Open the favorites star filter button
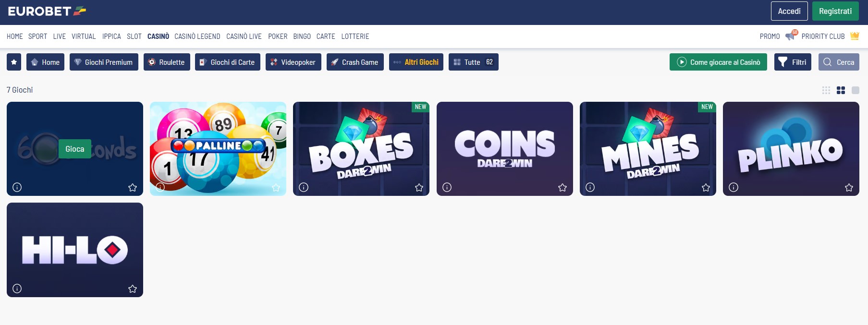Screen dimensions: 868x325 click(x=14, y=62)
